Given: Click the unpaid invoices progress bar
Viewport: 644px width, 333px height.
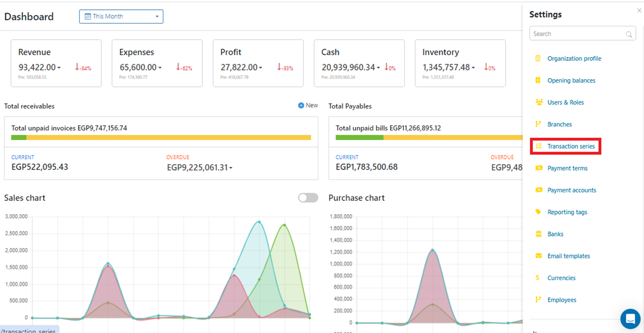Looking at the screenshot, I should point(161,138).
